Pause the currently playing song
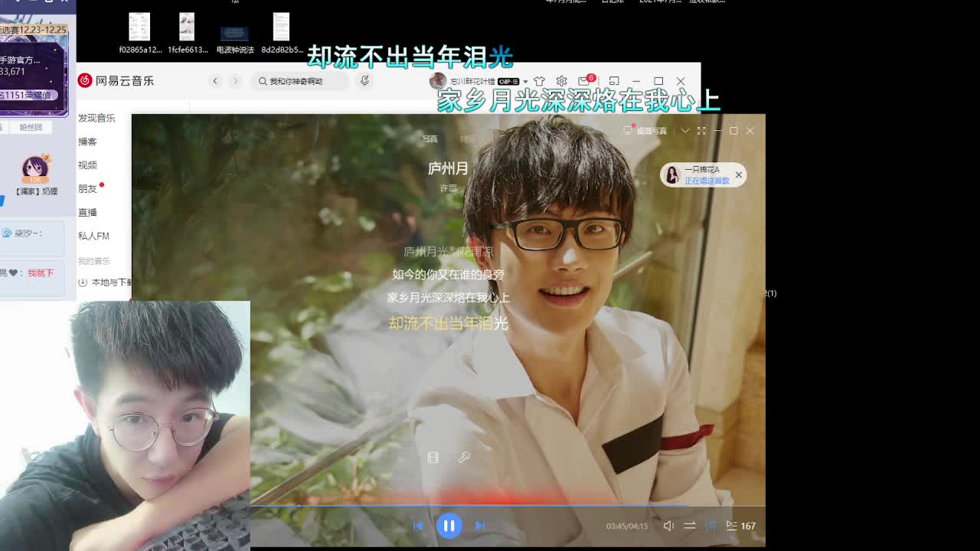The height and width of the screenshot is (551, 980). pyautogui.click(x=449, y=526)
